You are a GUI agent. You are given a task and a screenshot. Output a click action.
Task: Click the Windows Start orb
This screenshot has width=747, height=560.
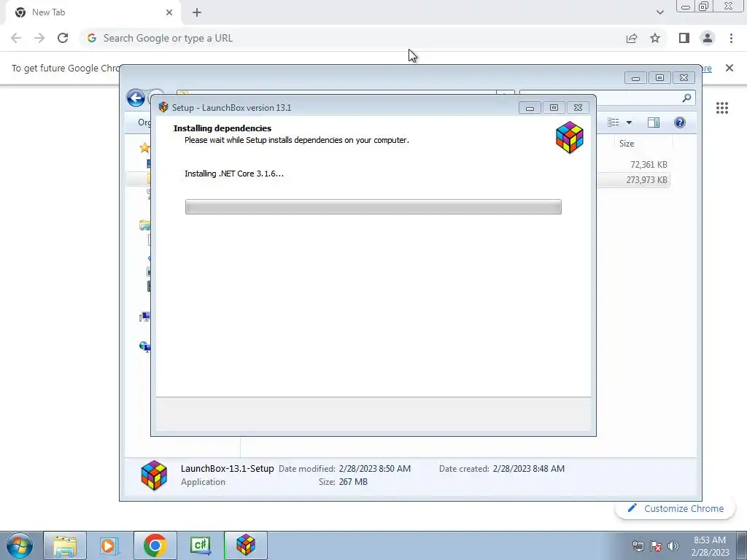coord(20,545)
